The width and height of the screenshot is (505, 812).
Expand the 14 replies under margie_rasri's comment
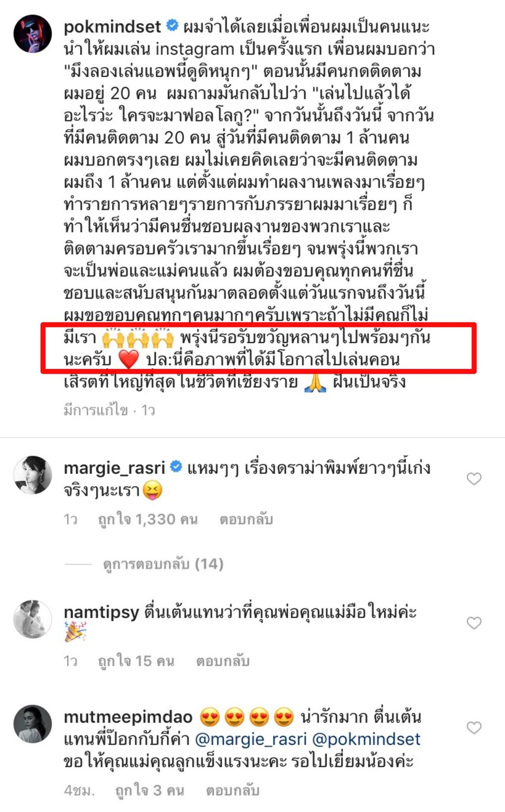pos(163,564)
